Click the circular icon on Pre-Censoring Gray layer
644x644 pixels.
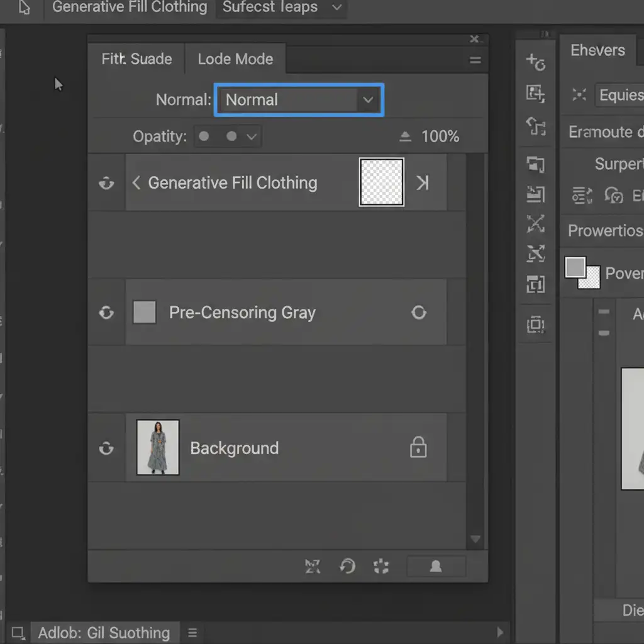coord(419,313)
